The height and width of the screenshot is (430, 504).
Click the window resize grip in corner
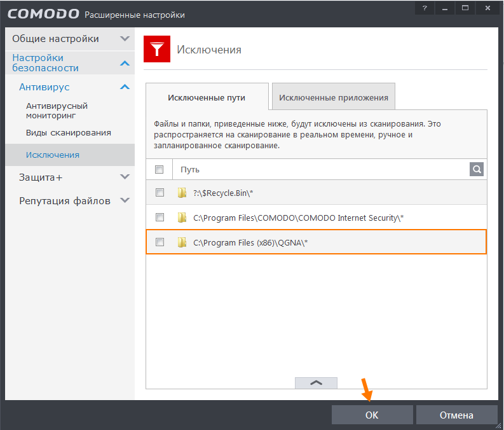click(x=498, y=425)
